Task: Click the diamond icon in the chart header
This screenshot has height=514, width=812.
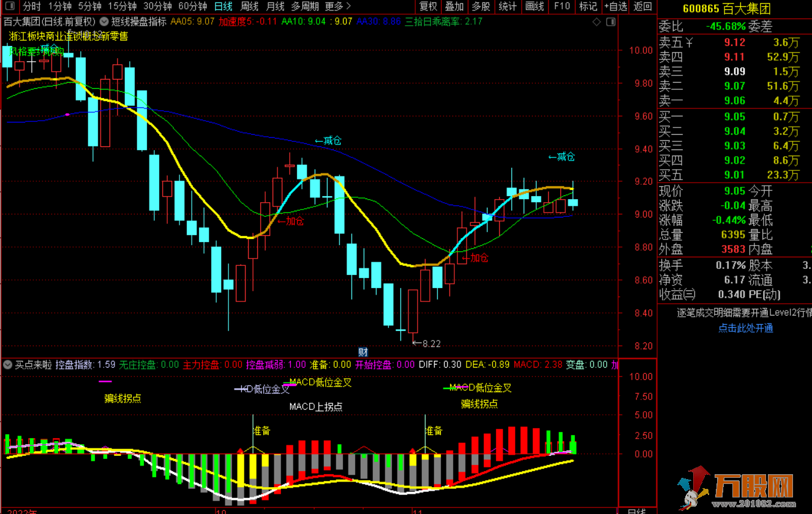Action: point(597,21)
